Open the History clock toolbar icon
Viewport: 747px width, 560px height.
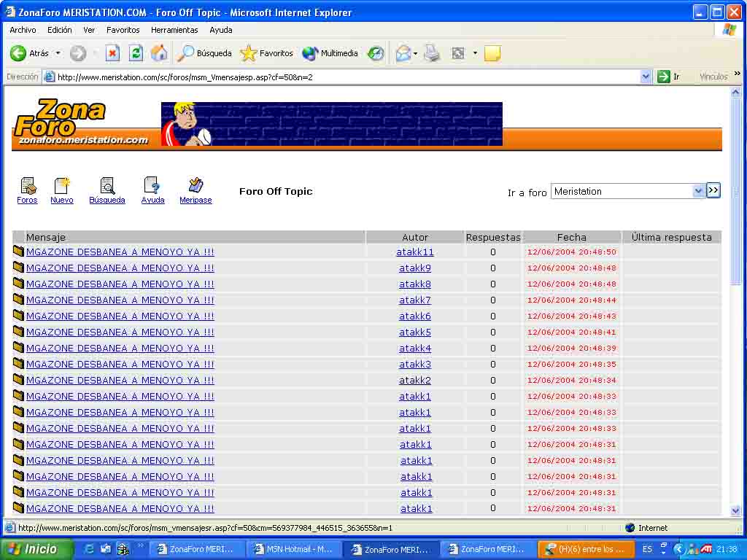[376, 53]
